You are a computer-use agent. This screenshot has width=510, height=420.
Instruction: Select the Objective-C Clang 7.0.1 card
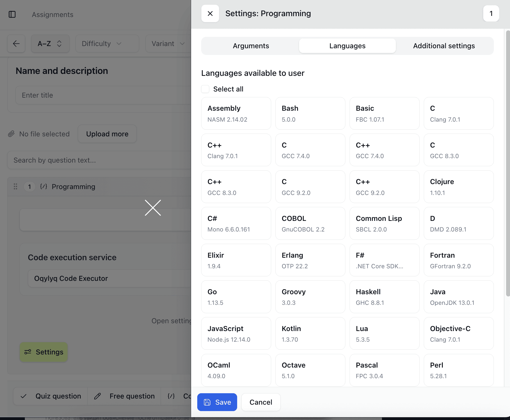(x=459, y=334)
